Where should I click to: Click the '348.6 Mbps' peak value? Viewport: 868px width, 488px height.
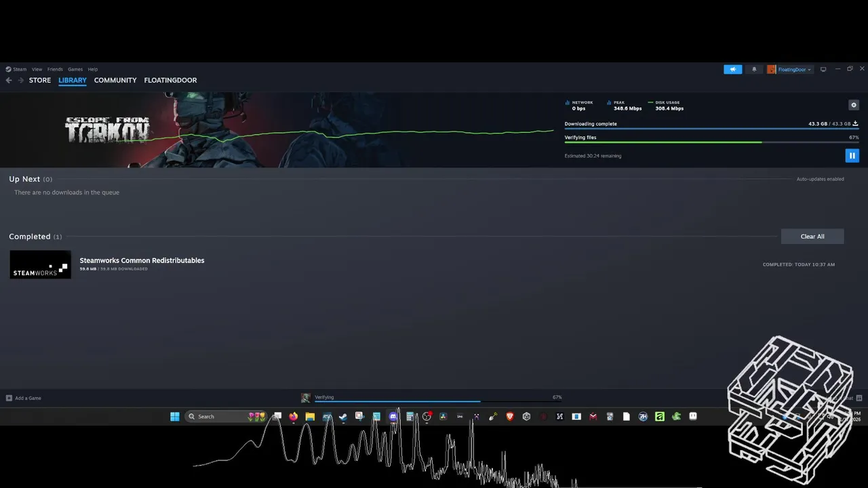tap(627, 108)
